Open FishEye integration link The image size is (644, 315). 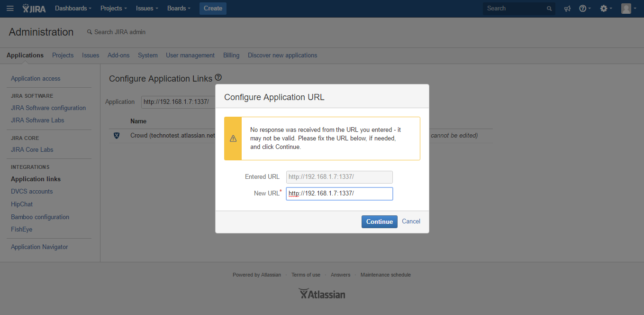click(22, 230)
